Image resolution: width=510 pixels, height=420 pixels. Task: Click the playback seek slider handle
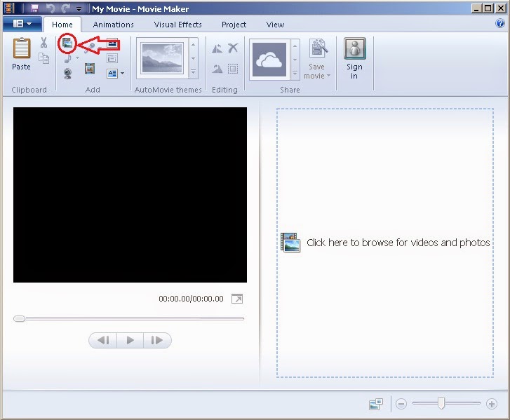pos(19,318)
